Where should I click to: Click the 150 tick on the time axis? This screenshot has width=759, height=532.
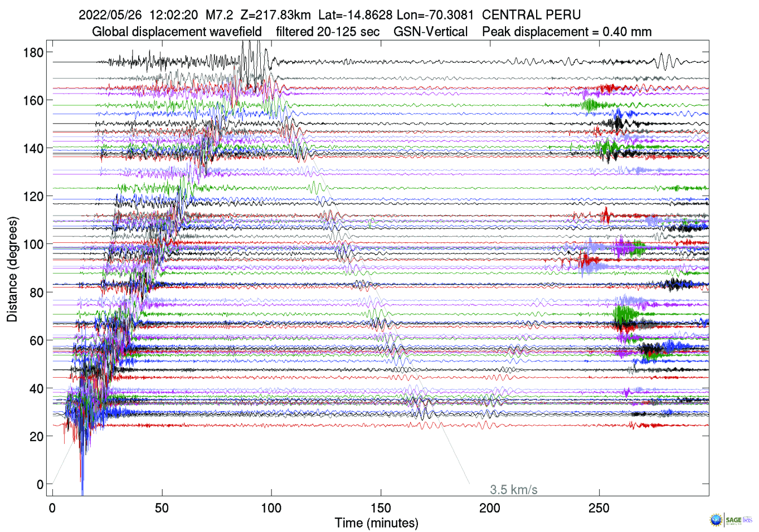pyautogui.click(x=381, y=507)
